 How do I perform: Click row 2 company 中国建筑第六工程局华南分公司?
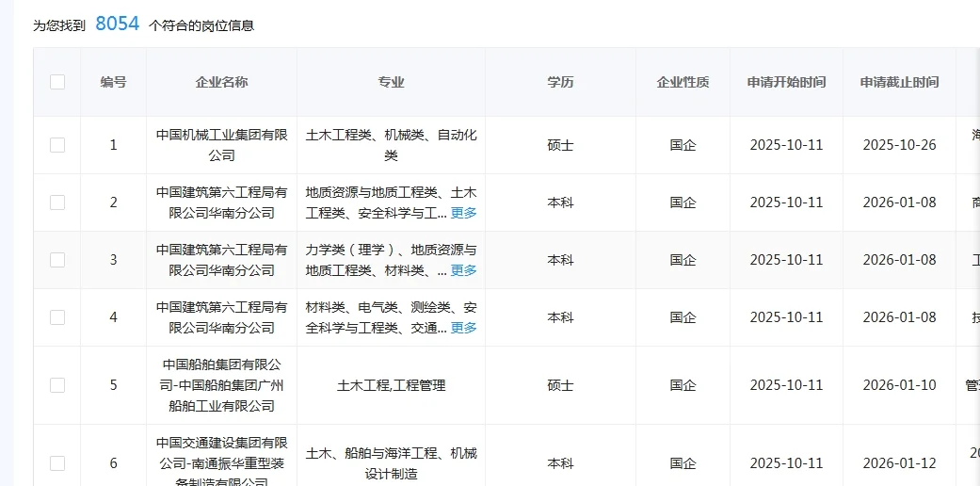pyautogui.click(x=222, y=202)
